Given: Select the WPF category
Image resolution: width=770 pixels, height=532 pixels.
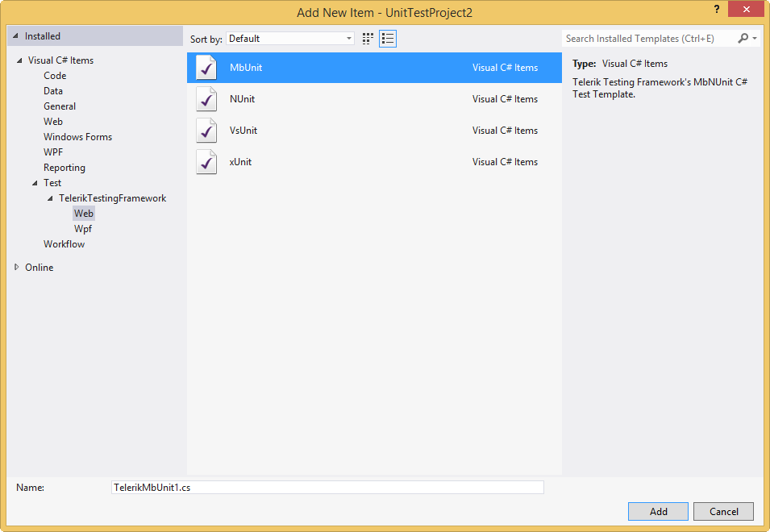Looking at the screenshot, I should [53, 152].
